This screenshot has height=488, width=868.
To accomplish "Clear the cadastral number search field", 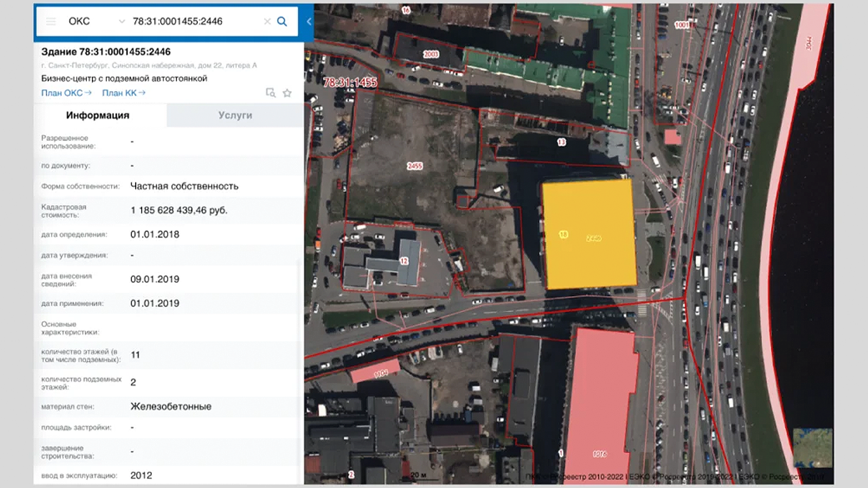I will click(x=267, y=21).
